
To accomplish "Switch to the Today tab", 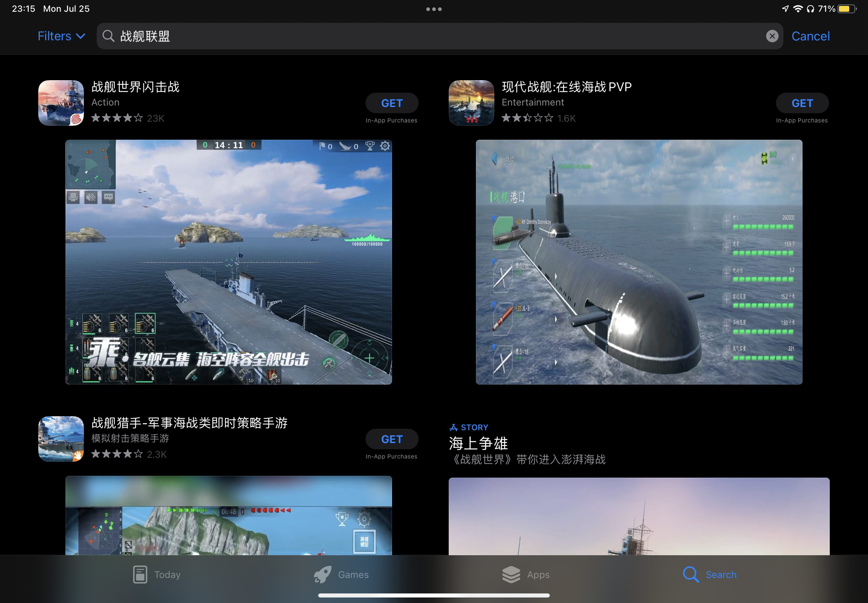I will point(156,575).
